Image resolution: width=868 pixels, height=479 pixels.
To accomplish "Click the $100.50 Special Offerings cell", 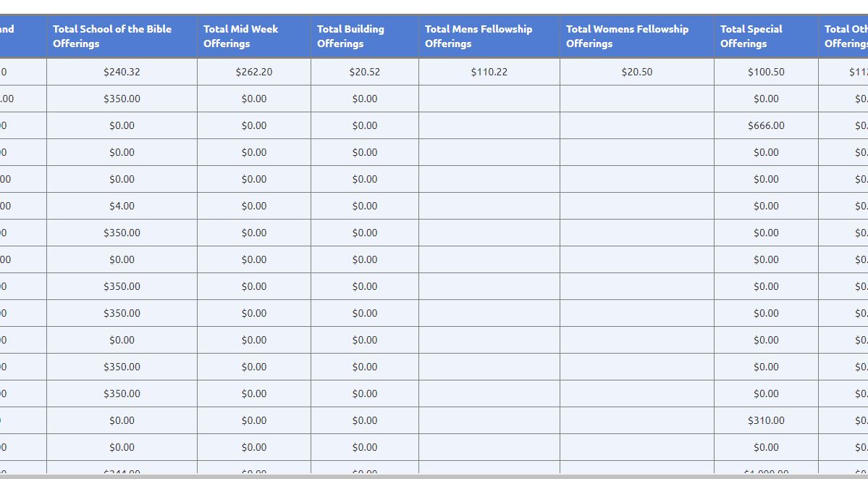I will [766, 72].
